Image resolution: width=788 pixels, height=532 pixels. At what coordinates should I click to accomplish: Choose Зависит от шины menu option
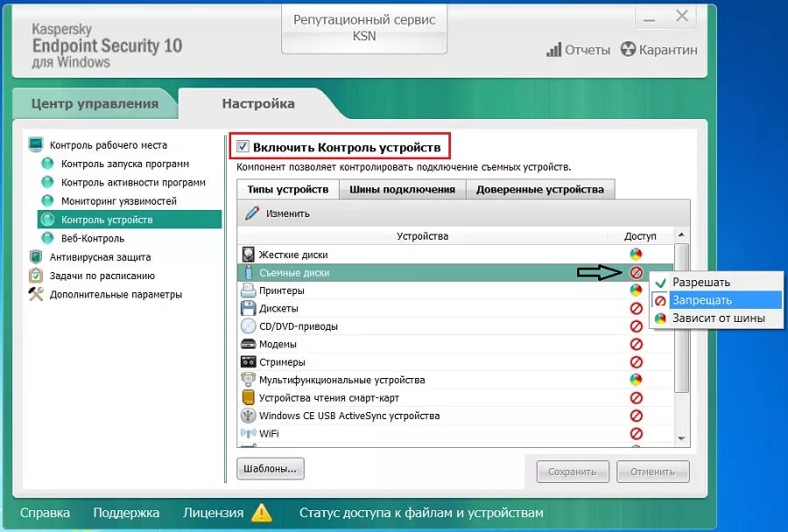point(716,318)
